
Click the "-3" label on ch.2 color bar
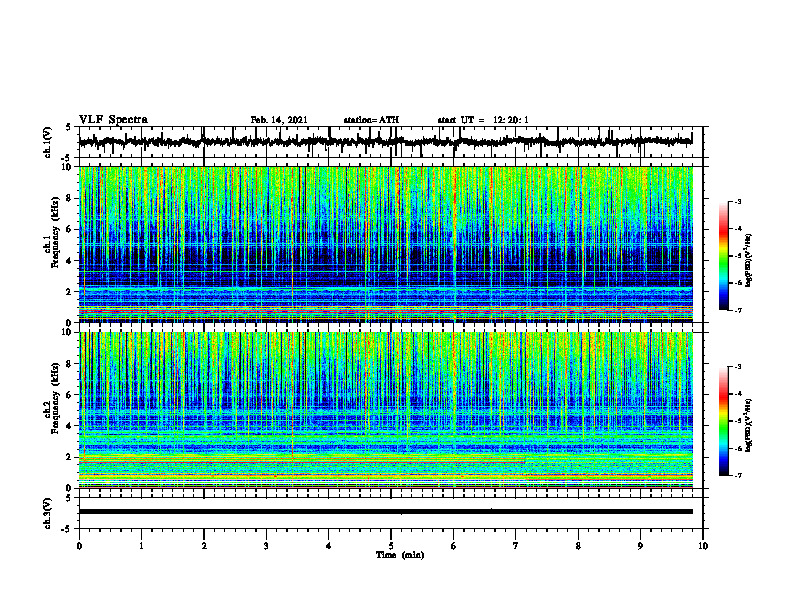[737, 367]
